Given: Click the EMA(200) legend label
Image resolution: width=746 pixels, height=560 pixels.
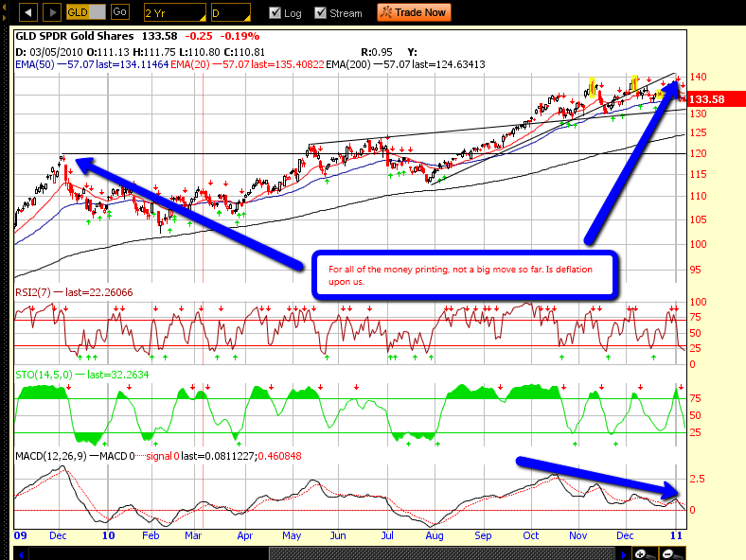Looking at the screenshot, I should tap(347, 64).
